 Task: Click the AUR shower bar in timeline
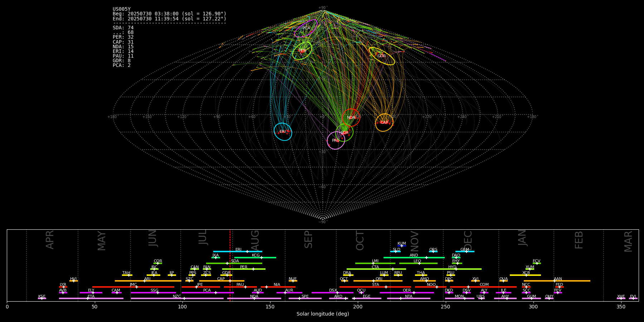pyautogui.click(x=289, y=293)
